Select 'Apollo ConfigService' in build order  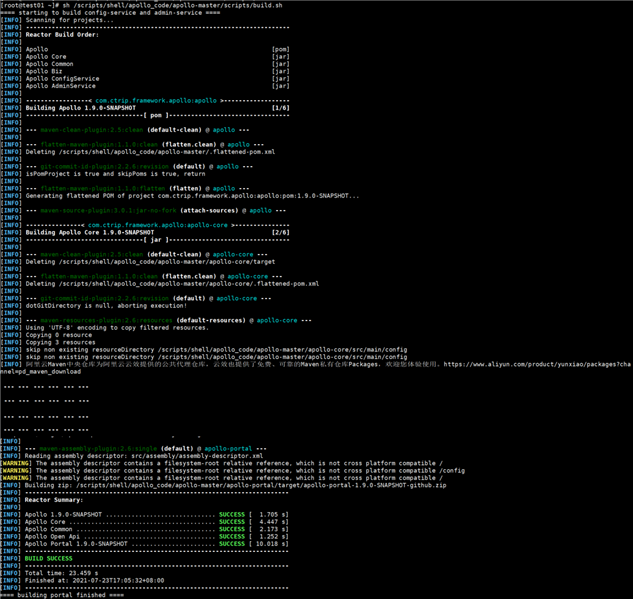pyautogui.click(x=62, y=79)
